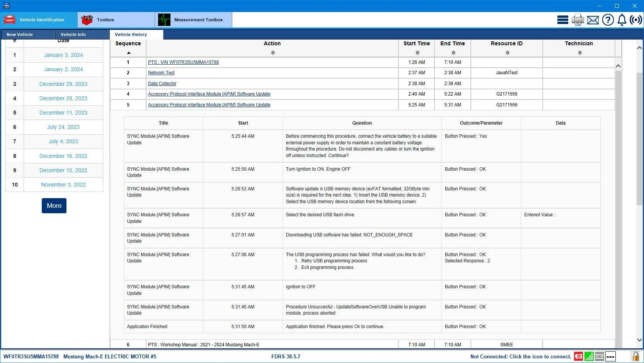Open the Network Test link
The height and width of the screenshot is (363, 644).
[161, 73]
